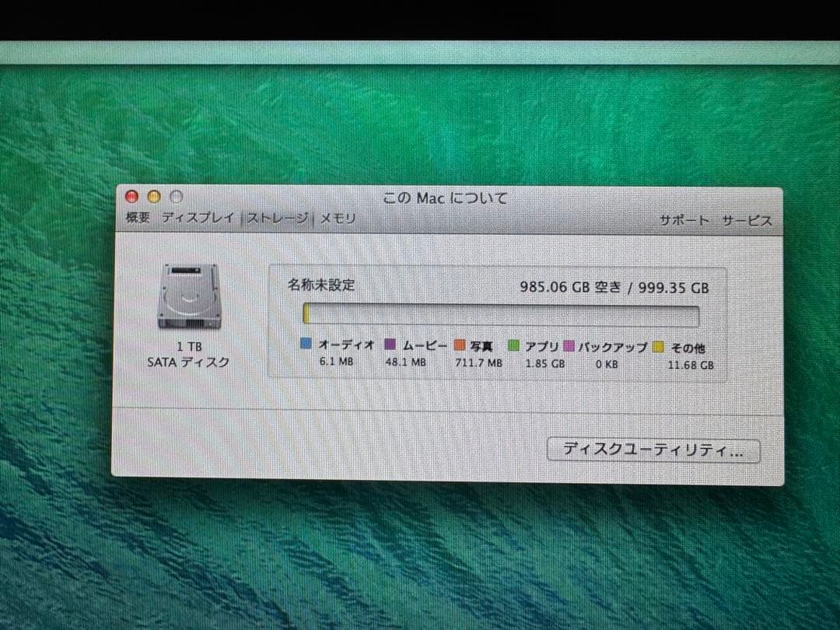Open the ディスプレイ tab
This screenshot has width=840, height=630.
pos(198,218)
